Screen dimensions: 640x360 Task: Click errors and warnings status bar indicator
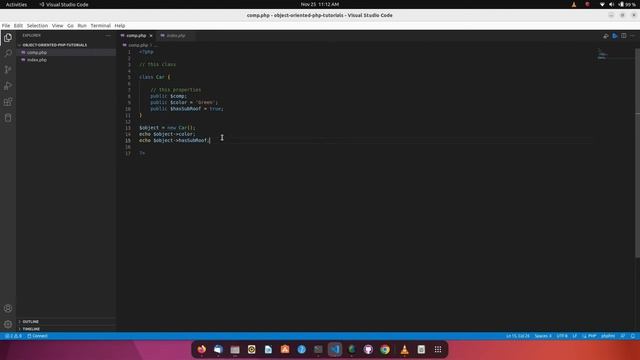[13, 336]
